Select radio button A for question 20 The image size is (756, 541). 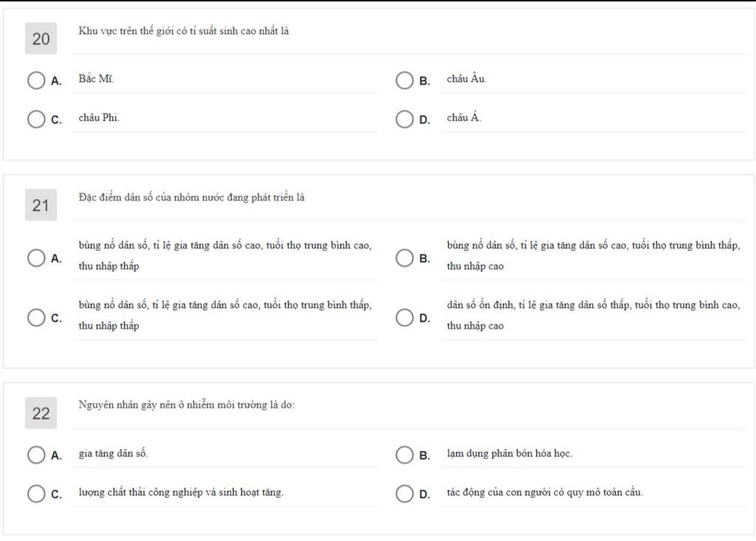pos(36,80)
